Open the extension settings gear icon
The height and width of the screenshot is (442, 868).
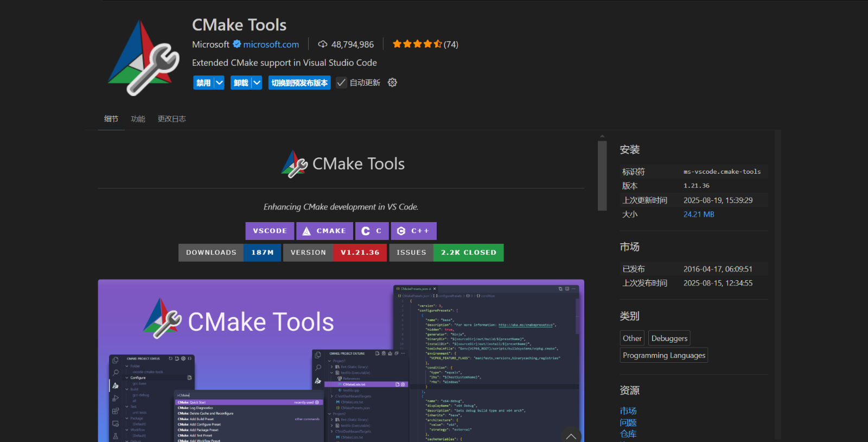(x=392, y=83)
